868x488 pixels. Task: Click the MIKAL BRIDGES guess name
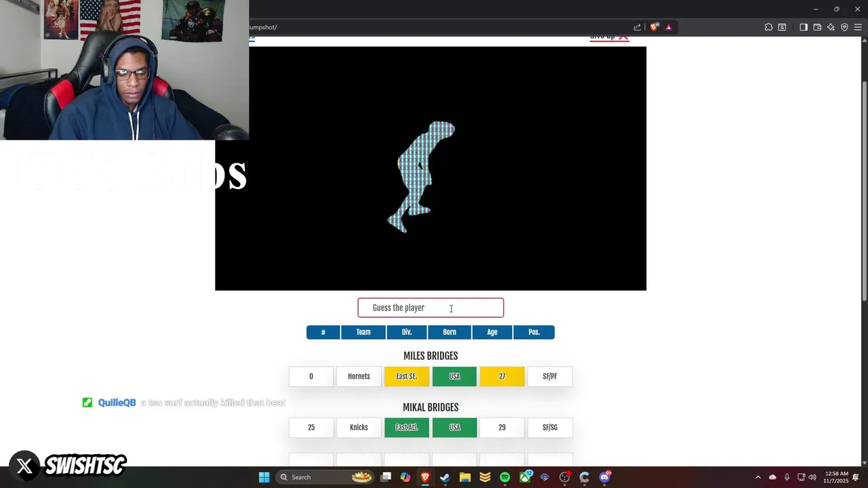click(431, 407)
